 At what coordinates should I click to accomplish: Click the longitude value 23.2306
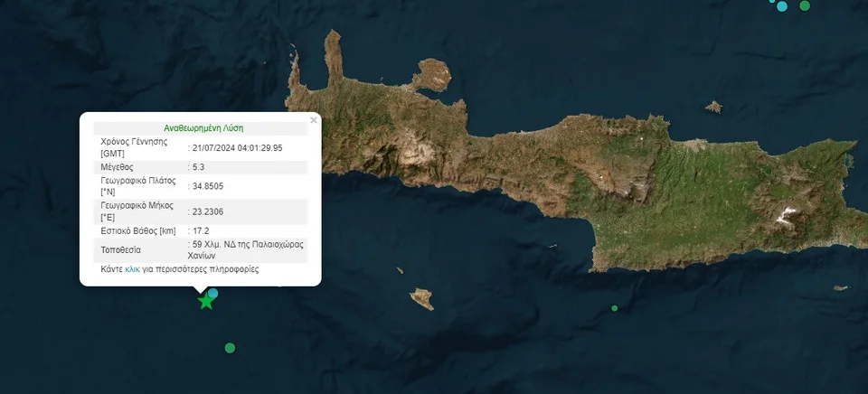pos(207,211)
